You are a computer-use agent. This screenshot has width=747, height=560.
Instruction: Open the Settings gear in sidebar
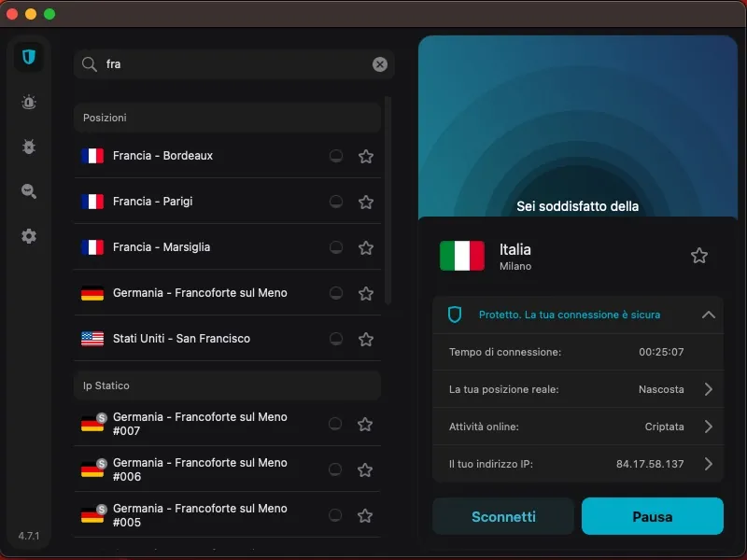(28, 236)
